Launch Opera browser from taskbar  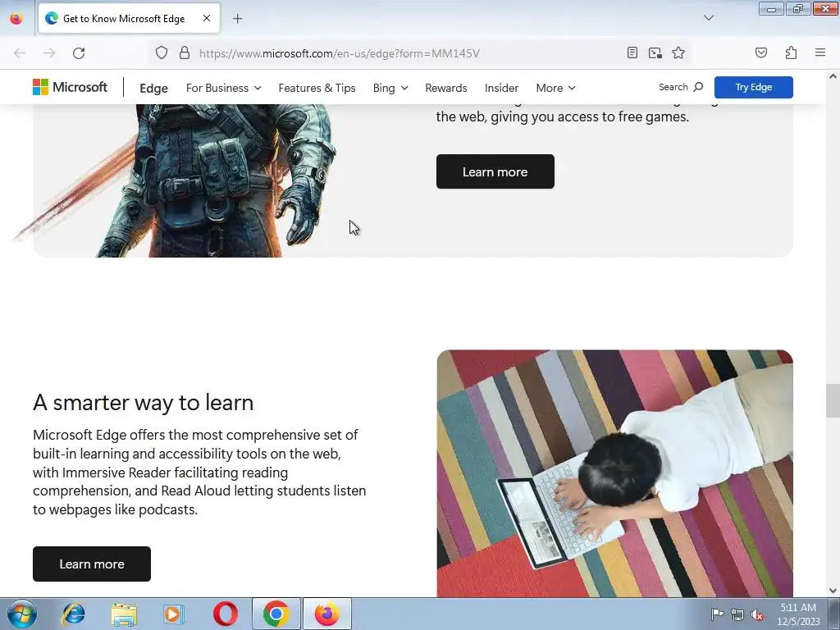[x=226, y=614]
